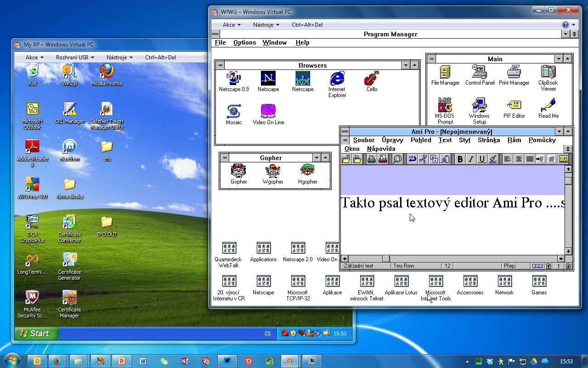Click the Undo arrow icon in Ami Pro
Image resolution: width=588 pixels, height=368 pixels.
coord(412,159)
